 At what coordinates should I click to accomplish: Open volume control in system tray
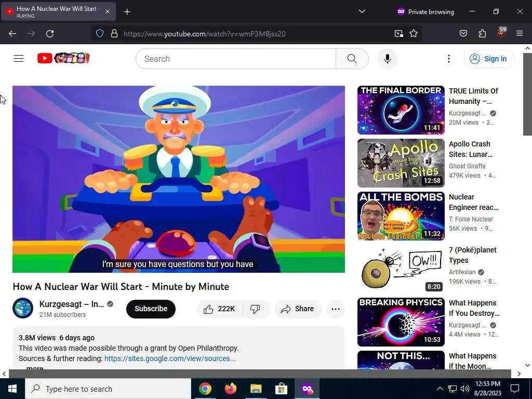pos(465,389)
